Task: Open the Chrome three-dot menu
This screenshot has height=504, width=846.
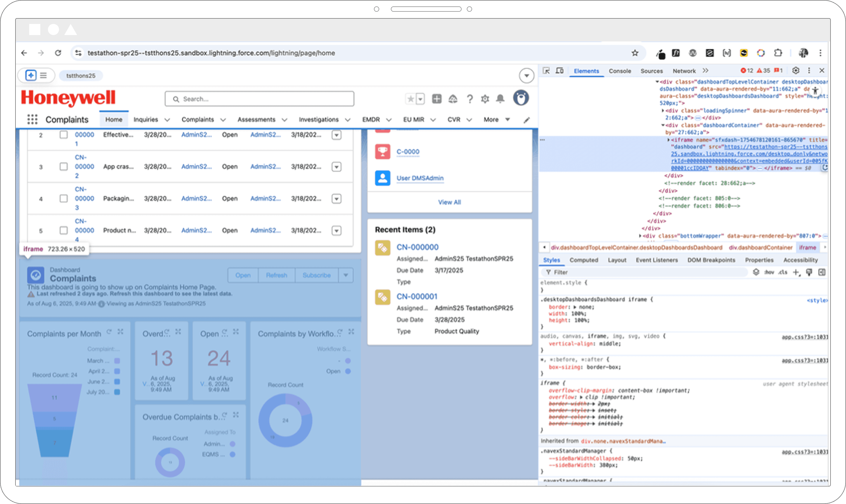Action: 820,53
